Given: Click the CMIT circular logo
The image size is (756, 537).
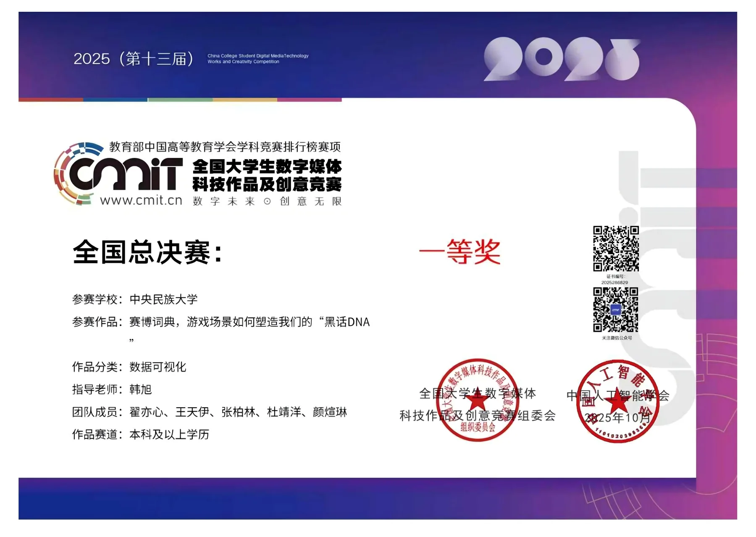Looking at the screenshot, I should (118, 173).
